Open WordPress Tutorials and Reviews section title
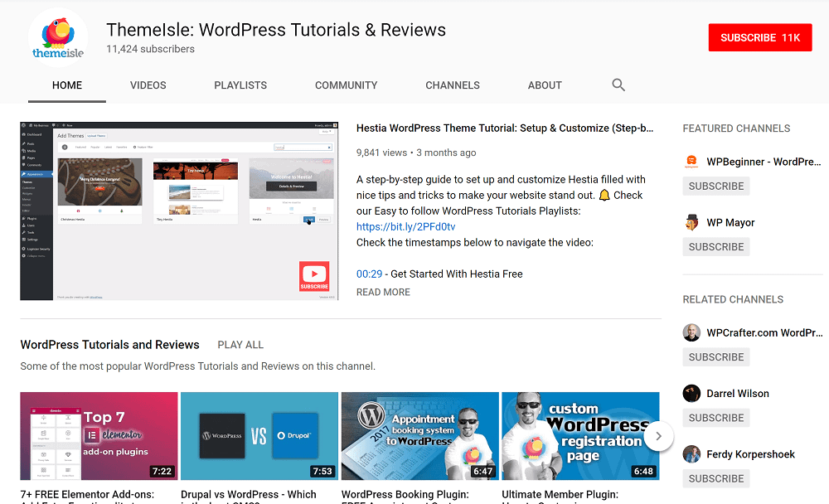This screenshot has height=504, width=829. pyautogui.click(x=110, y=345)
